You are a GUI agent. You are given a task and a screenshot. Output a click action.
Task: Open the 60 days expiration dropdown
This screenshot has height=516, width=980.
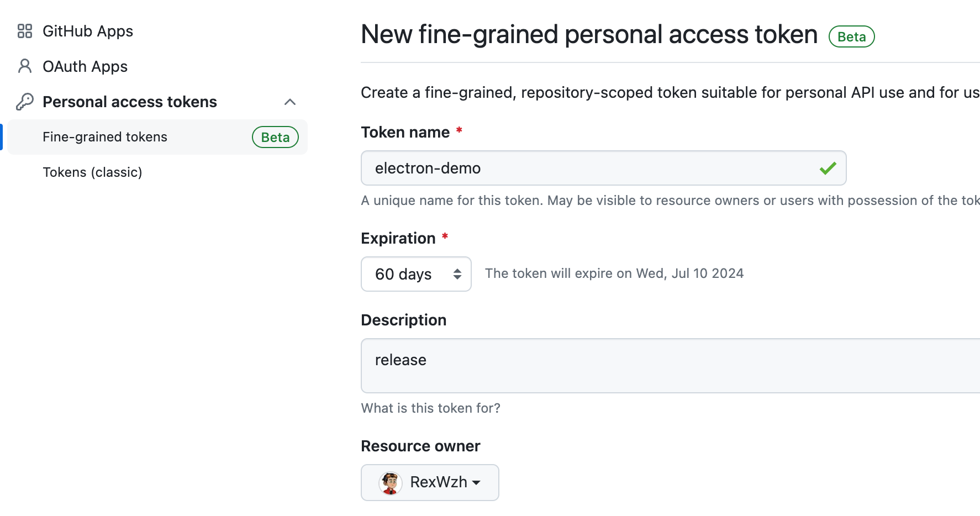click(x=416, y=274)
